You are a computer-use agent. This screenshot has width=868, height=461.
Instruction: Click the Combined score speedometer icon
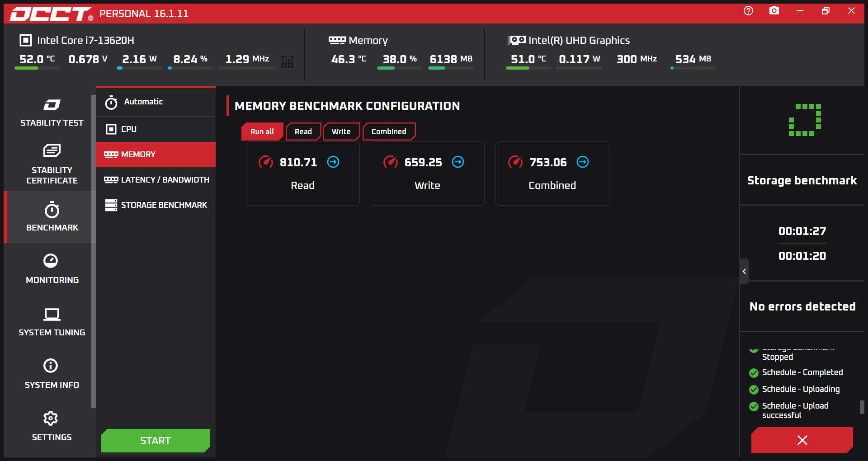point(515,162)
